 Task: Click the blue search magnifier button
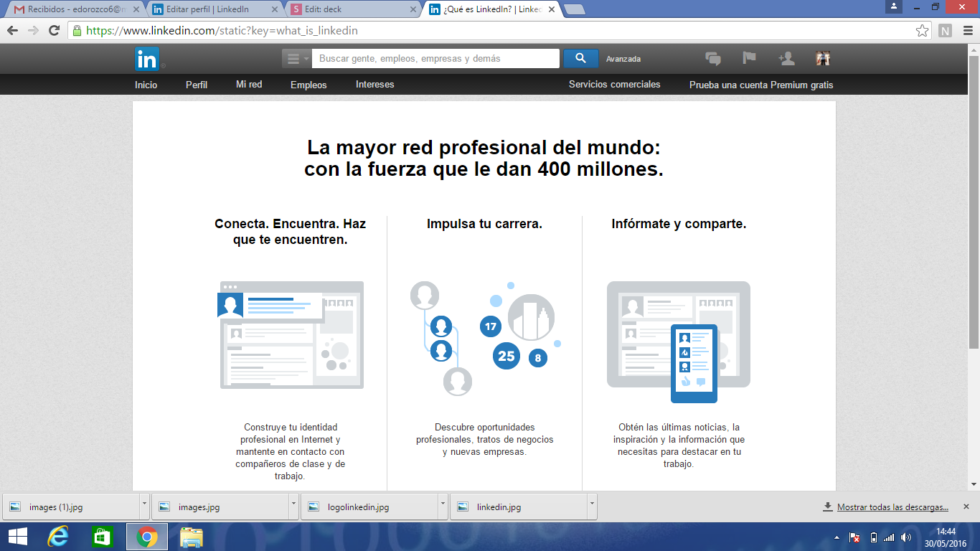tap(581, 59)
